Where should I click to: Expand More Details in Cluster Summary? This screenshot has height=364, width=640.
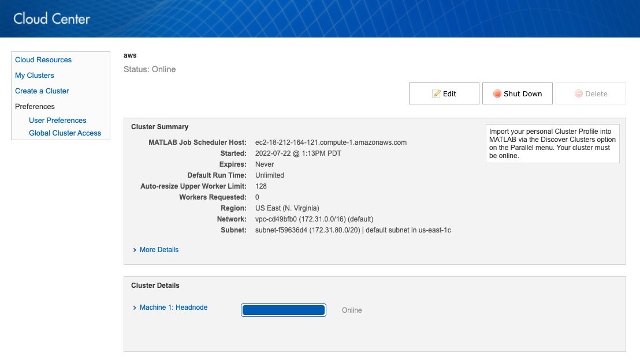pyautogui.click(x=159, y=249)
